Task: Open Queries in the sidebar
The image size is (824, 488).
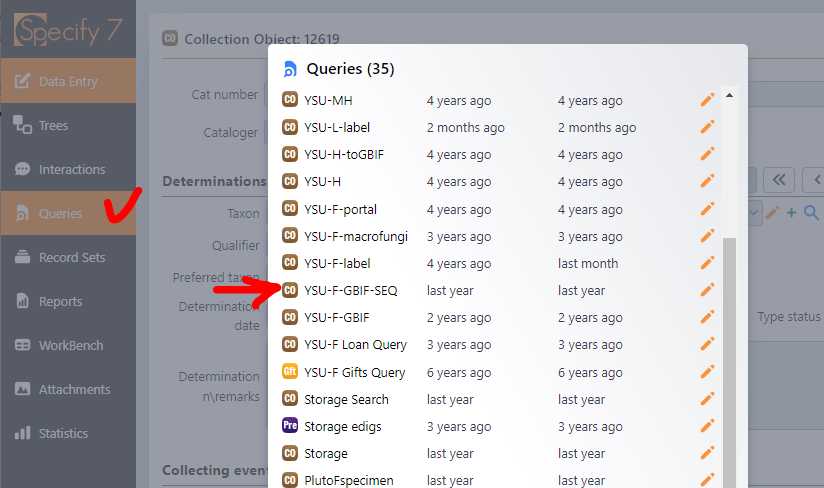Action: coord(68,213)
